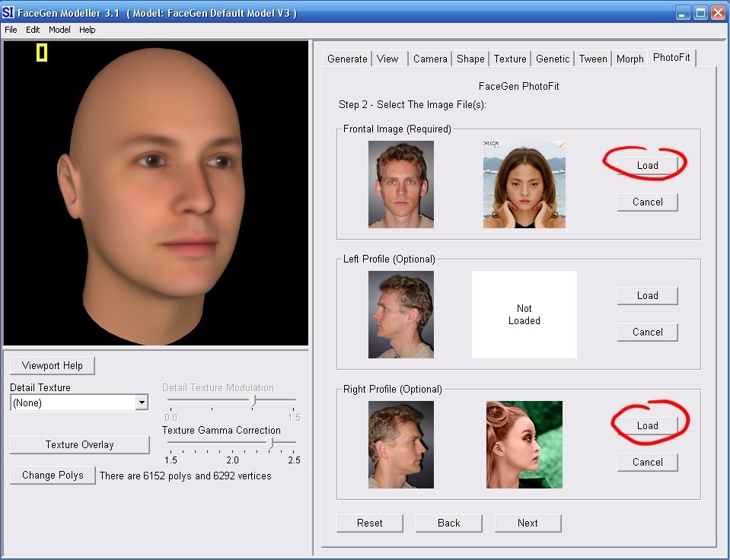Cancel the left profile image

point(647,332)
